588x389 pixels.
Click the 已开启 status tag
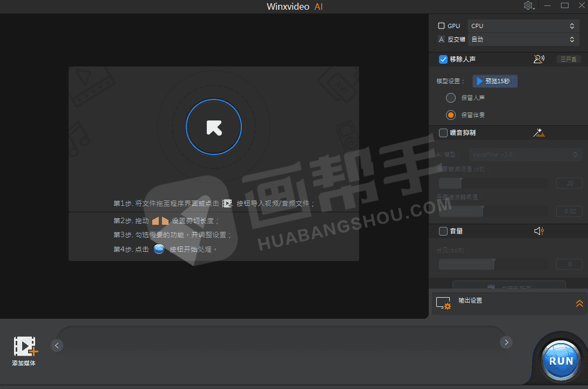[569, 59]
